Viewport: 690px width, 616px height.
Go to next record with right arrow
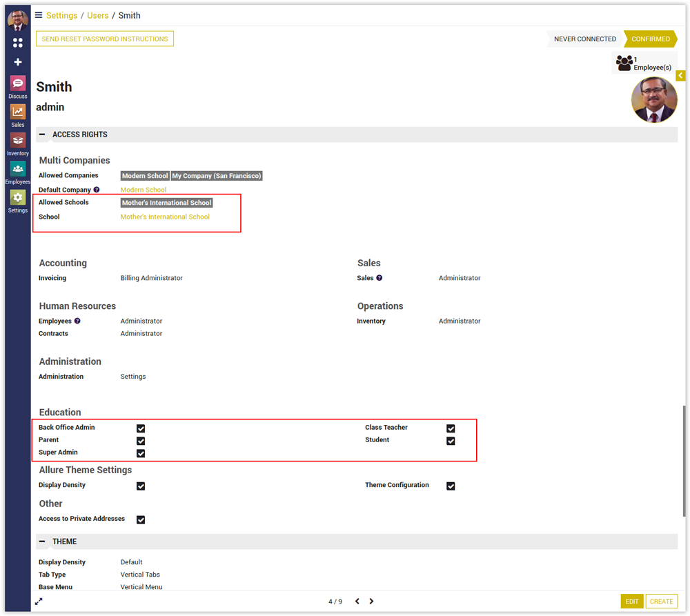click(x=371, y=602)
